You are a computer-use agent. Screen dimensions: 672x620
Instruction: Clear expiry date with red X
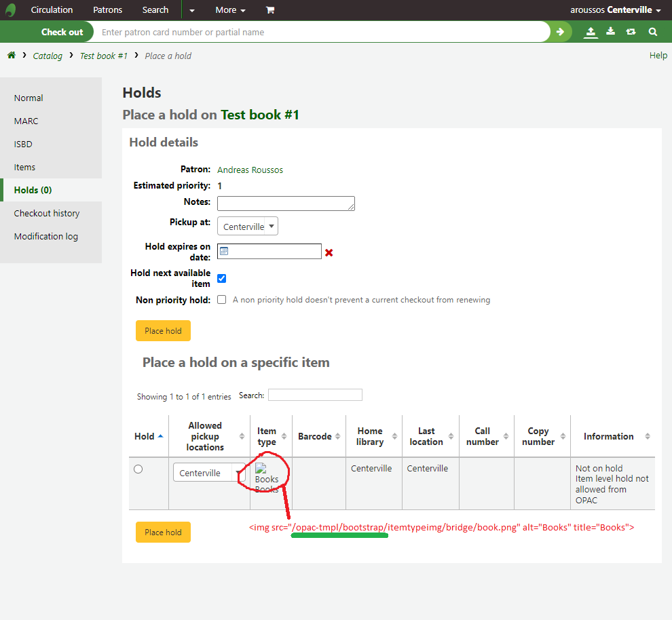tap(329, 252)
